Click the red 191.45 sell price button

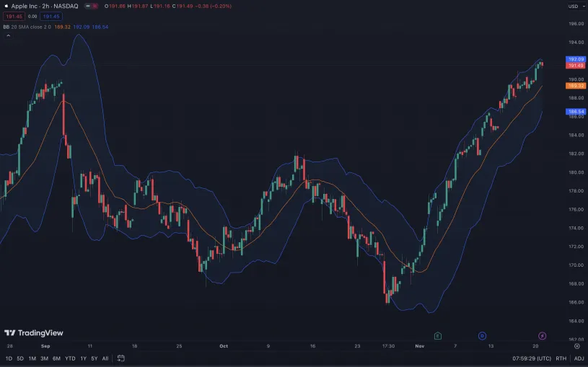(14, 17)
